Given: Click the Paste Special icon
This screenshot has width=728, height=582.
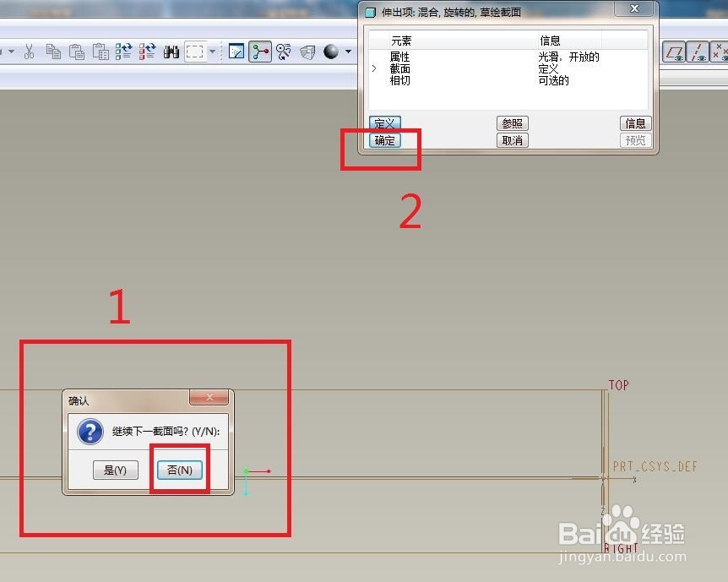Looking at the screenshot, I should [x=101, y=52].
